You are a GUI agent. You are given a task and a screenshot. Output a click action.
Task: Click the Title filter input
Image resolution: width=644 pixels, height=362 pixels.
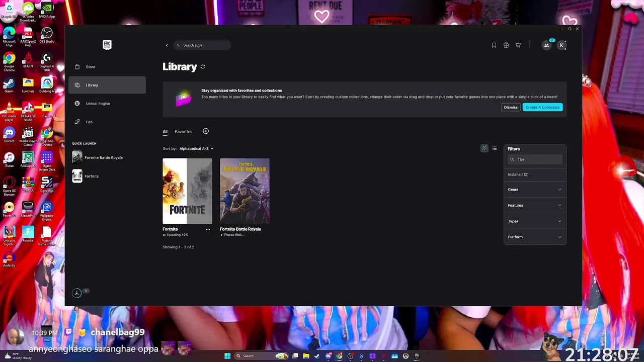[535, 159]
